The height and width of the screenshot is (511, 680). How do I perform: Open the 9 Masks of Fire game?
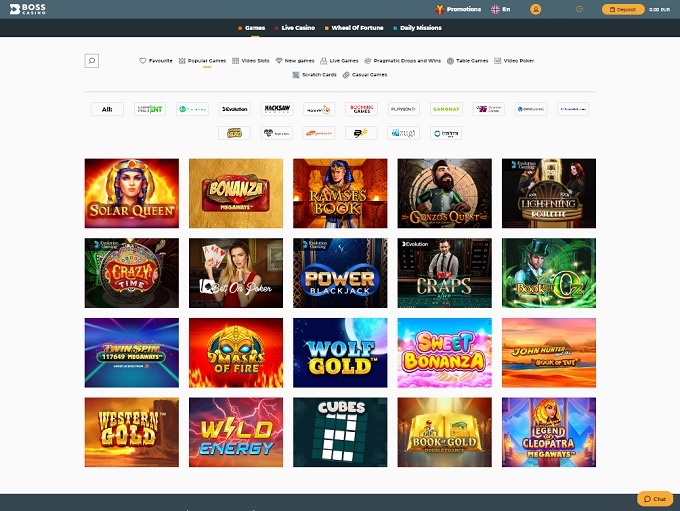coord(236,353)
